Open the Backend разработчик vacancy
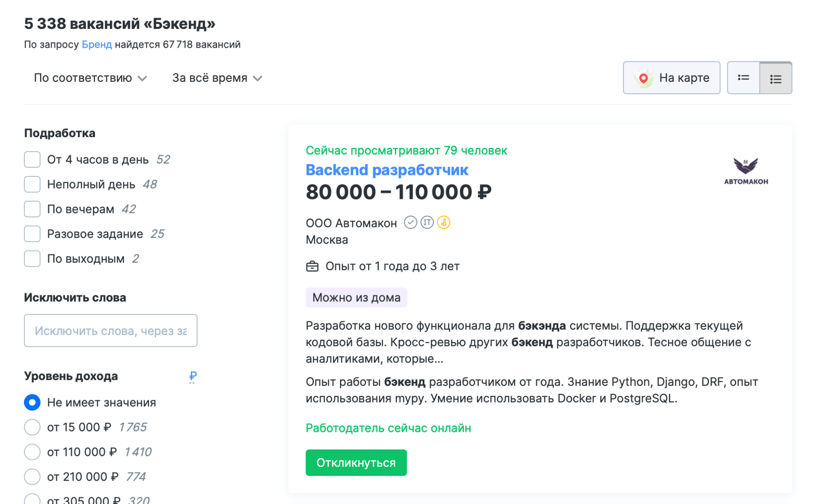 pos(386,170)
